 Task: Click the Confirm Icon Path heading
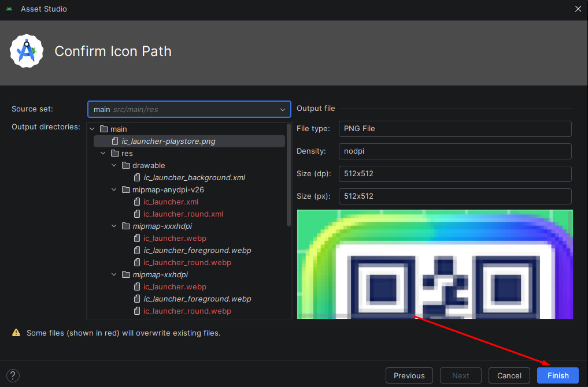113,51
